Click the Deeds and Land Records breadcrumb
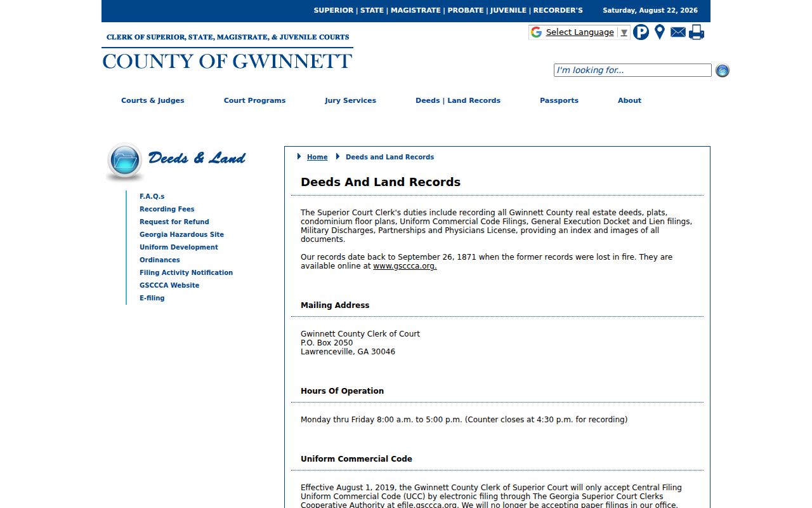Viewport: 812px width, 508px height. (x=390, y=157)
